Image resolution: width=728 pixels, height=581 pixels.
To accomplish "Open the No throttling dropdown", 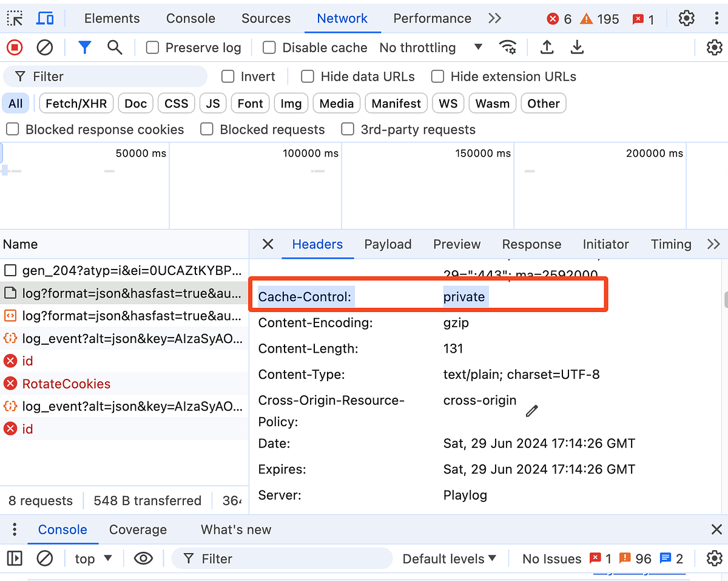I will (431, 47).
